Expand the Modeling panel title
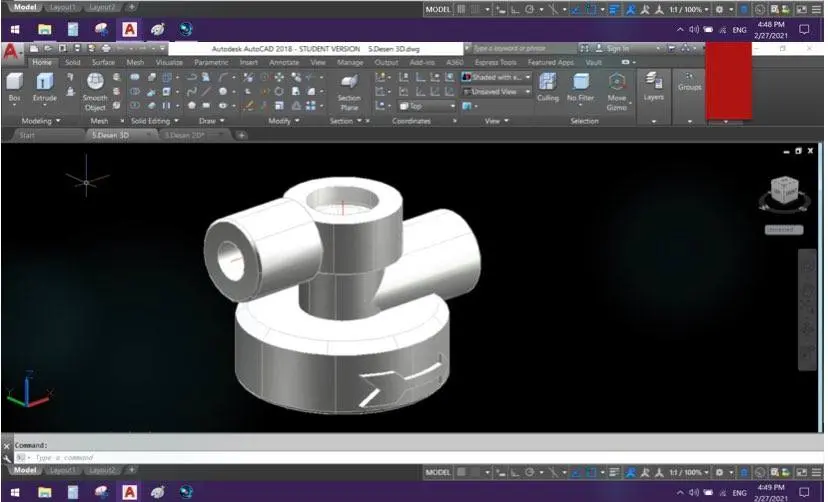The width and height of the screenshot is (828, 502). (x=41, y=121)
